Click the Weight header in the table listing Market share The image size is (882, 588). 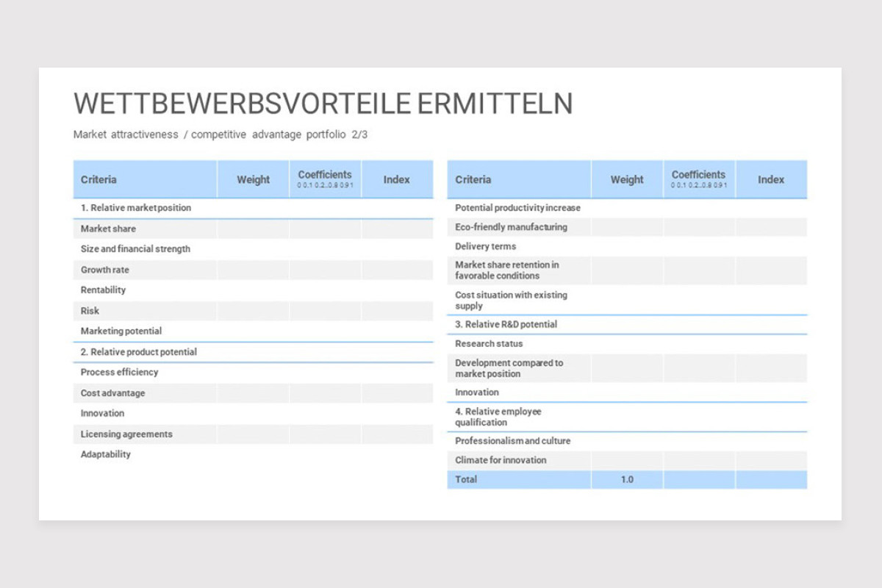[253, 179]
